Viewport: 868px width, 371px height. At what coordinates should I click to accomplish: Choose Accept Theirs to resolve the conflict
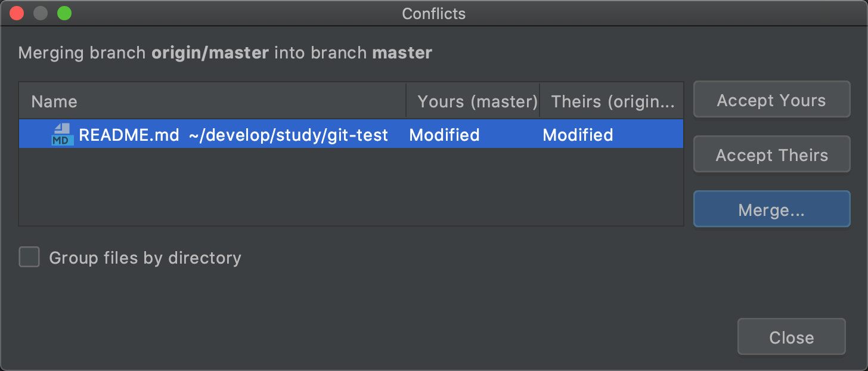click(x=771, y=155)
